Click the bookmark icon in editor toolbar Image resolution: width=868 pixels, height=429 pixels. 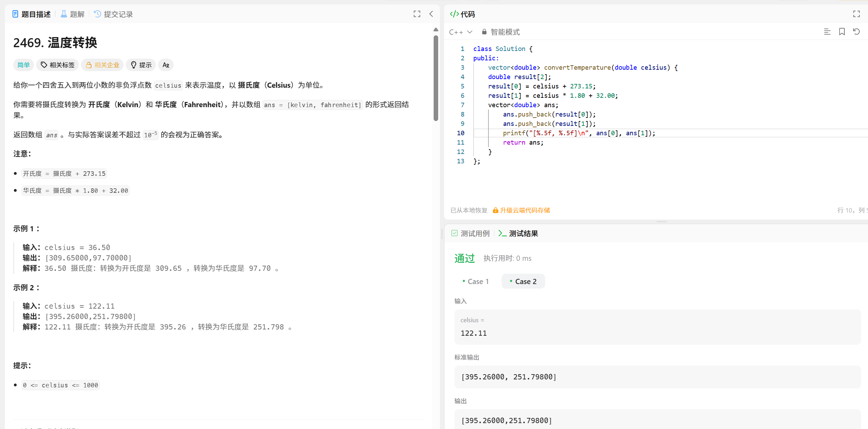[842, 32]
